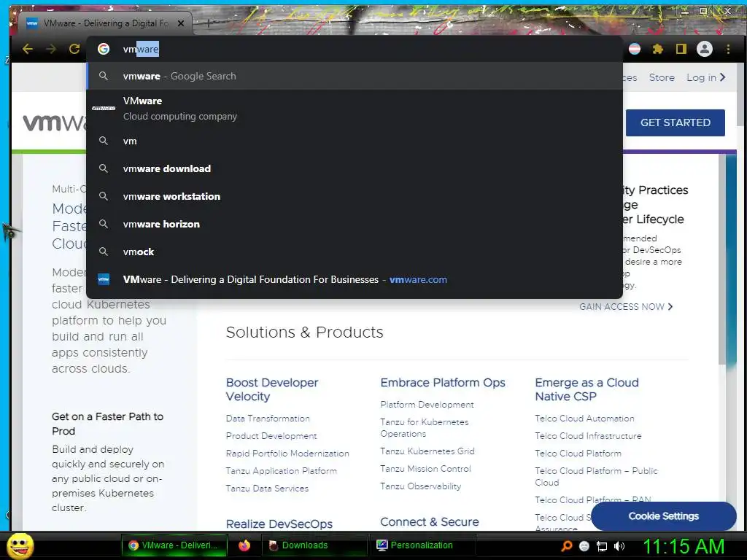Open the Realize DevSecOps heading link
This screenshot has width=747, height=560.
tap(279, 524)
